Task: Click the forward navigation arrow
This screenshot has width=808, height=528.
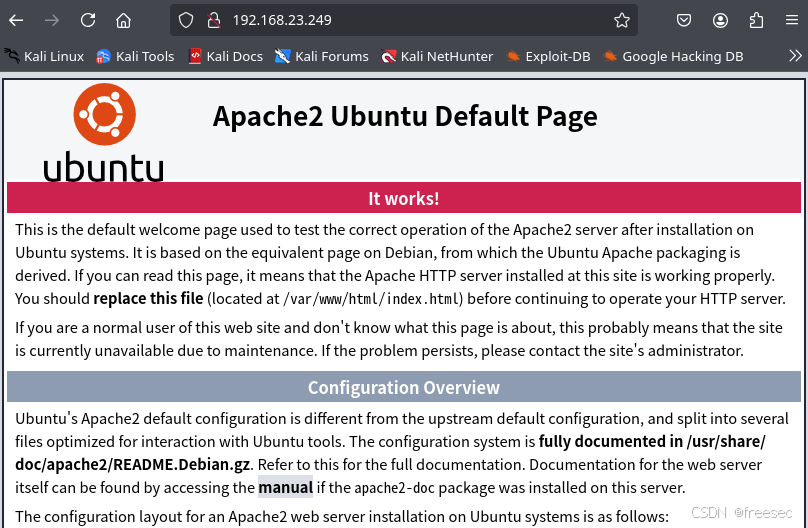Action: pyautogui.click(x=52, y=20)
